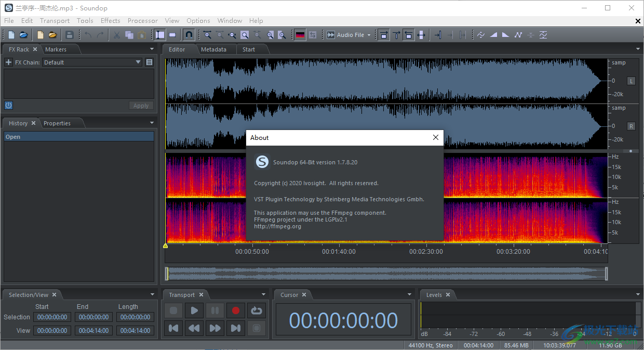The height and width of the screenshot is (350, 644).
Task: Click the large Cursor time display
Action: [x=343, y=320]
